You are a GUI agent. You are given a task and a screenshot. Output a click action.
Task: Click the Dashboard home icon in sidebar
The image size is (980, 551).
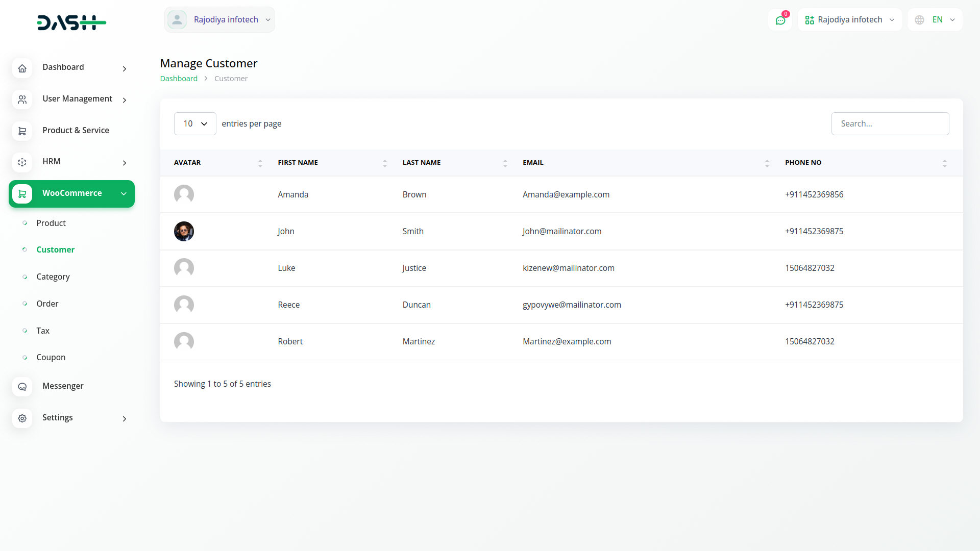click(22, 68)
